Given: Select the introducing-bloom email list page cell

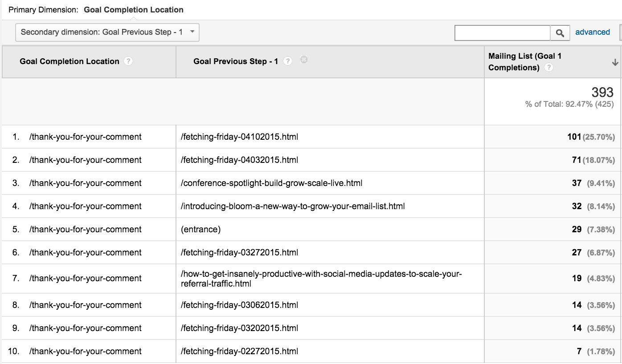Looking at the screenshot, I should pos(293,206).
